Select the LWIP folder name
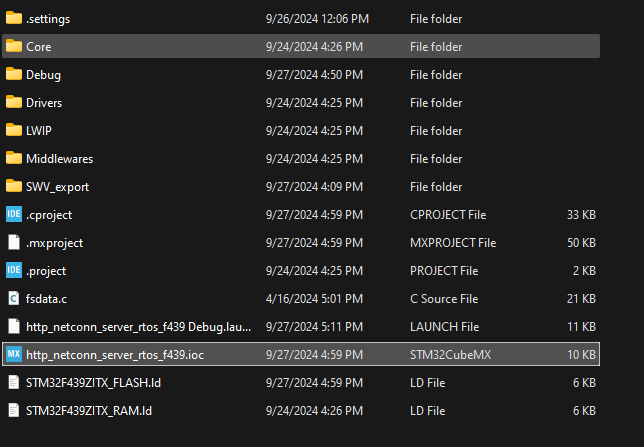 coord(40,131)
